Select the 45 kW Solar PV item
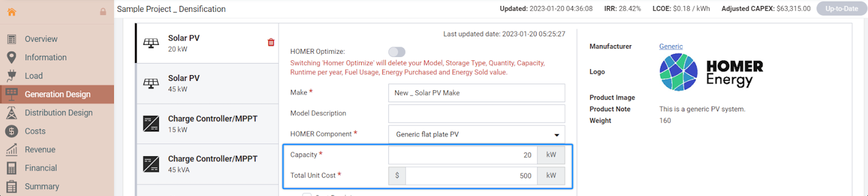The image size is (868, 196). (x=207, y=83)
